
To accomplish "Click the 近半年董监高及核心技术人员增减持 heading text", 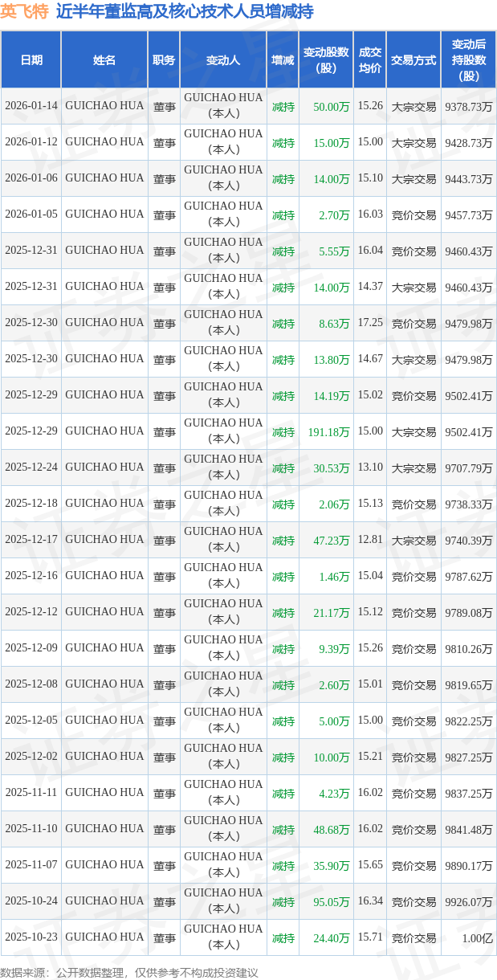I will [185, 12].
